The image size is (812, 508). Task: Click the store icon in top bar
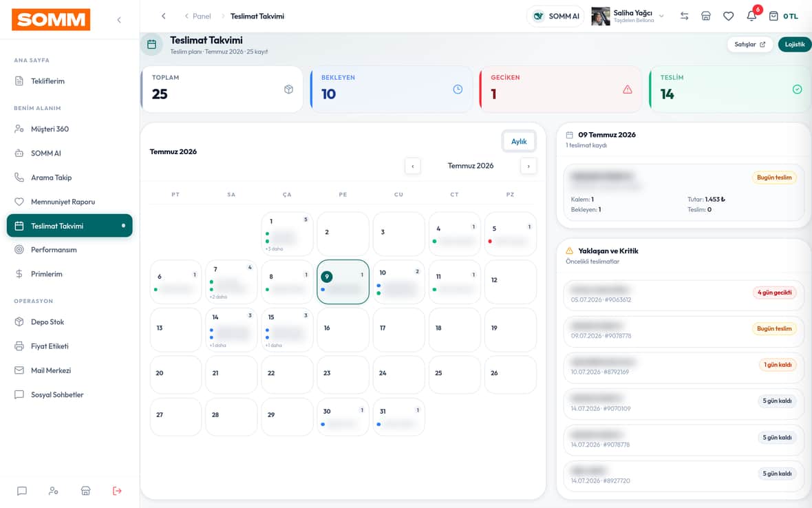click(x=706, y=16)
